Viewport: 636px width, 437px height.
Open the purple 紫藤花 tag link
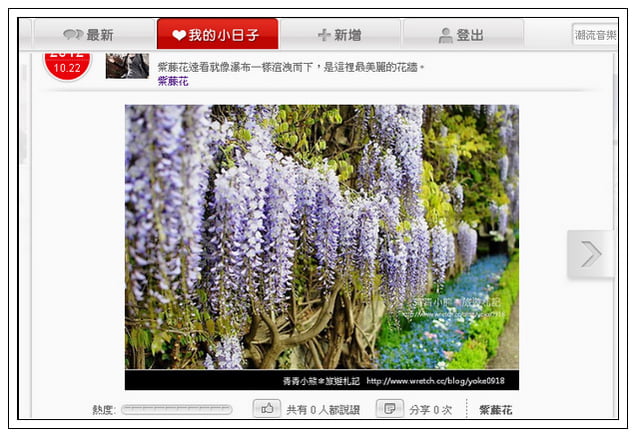pyautogui.click(x=173, y=82)
